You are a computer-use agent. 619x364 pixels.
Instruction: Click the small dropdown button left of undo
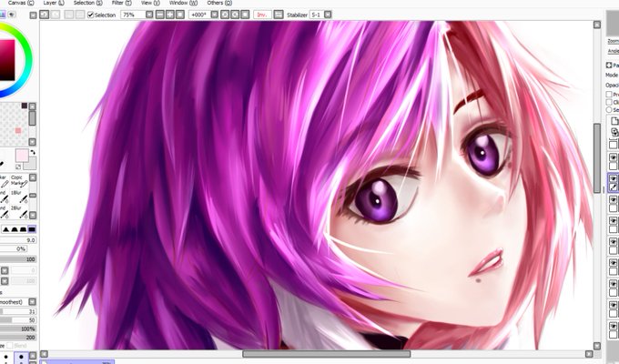[x=33, y=15]
